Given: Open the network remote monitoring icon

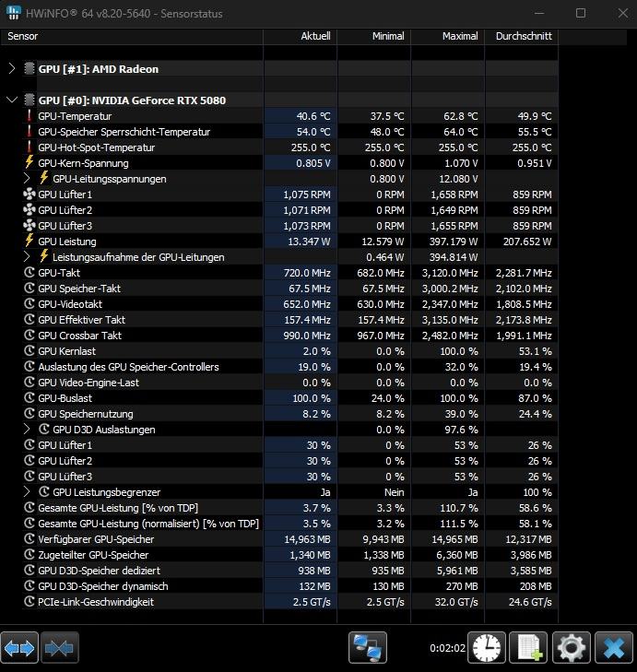Looking at the screenshot, I should [368, 647].
